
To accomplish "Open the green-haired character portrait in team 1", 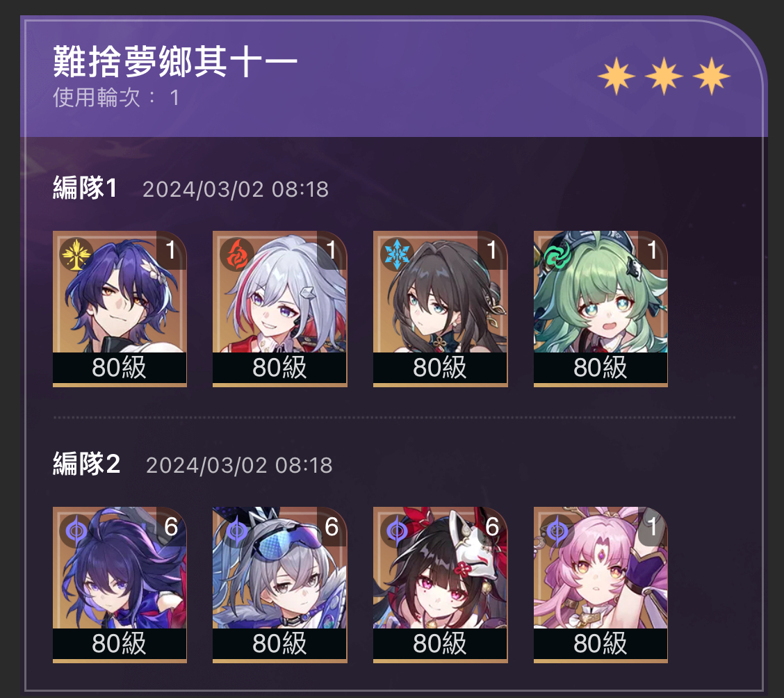I will [x=601, y=309].
